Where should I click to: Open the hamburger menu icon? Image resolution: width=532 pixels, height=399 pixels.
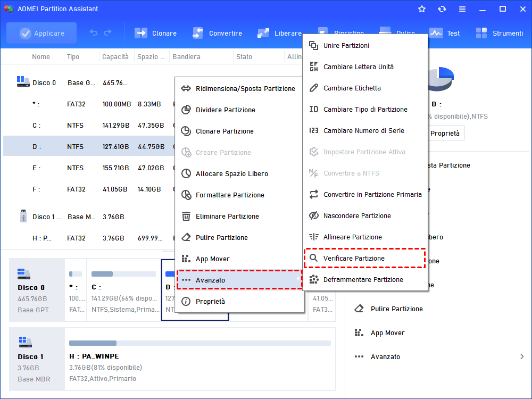(462, 9)
